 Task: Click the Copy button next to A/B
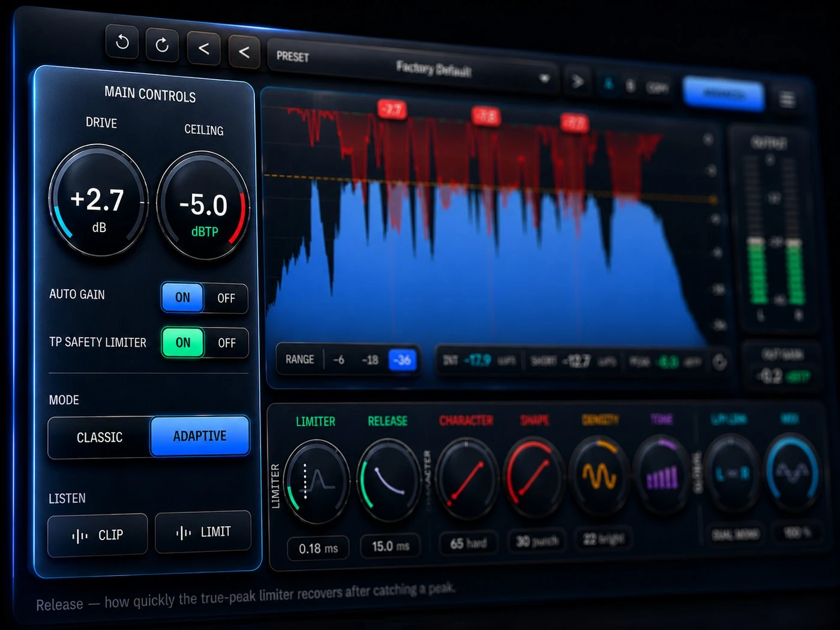coord(657,88)
